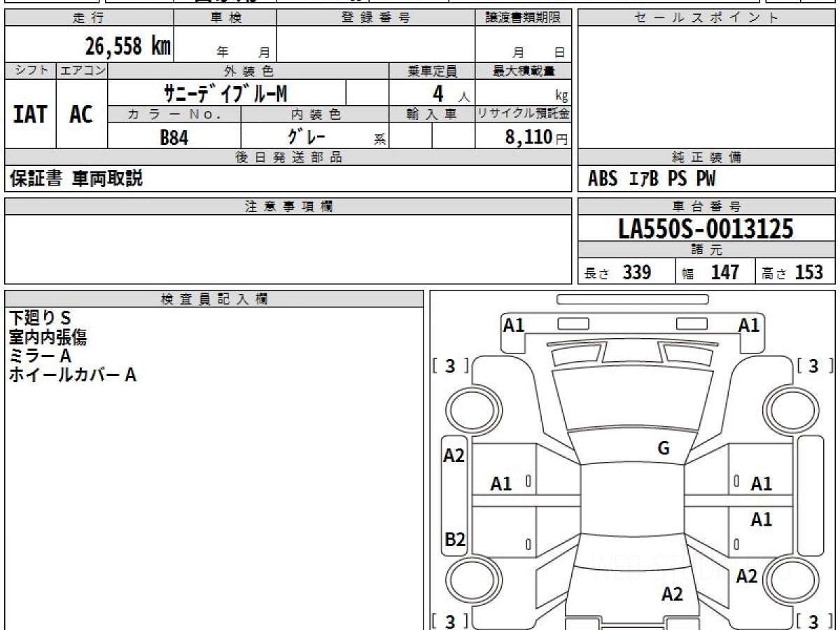Select the AC air-conditioner value

tap(81, 114)
